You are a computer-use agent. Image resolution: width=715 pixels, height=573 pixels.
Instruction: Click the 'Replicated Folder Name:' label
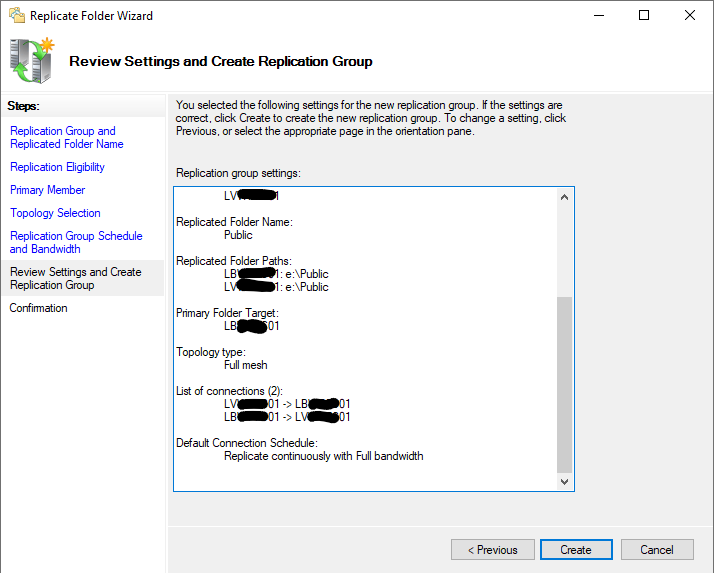pos(234,222)
